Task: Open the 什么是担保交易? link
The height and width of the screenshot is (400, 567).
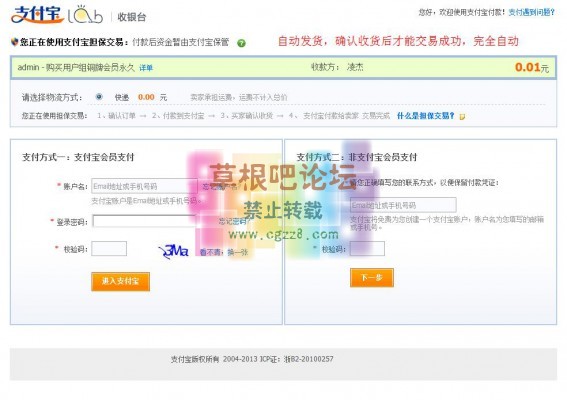Action: coord(425,116)
